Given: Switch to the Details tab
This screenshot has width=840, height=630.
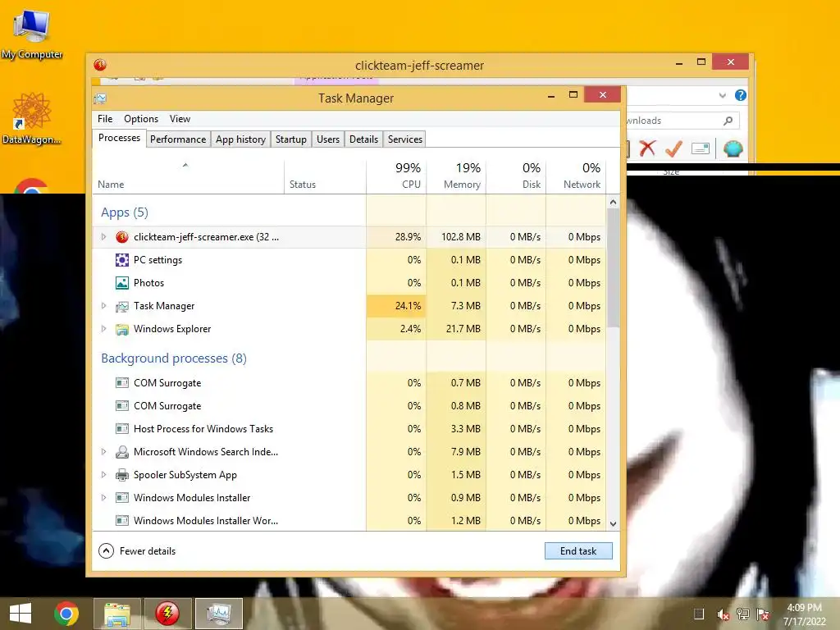Looking at the screenshot, I should point(363,139).
